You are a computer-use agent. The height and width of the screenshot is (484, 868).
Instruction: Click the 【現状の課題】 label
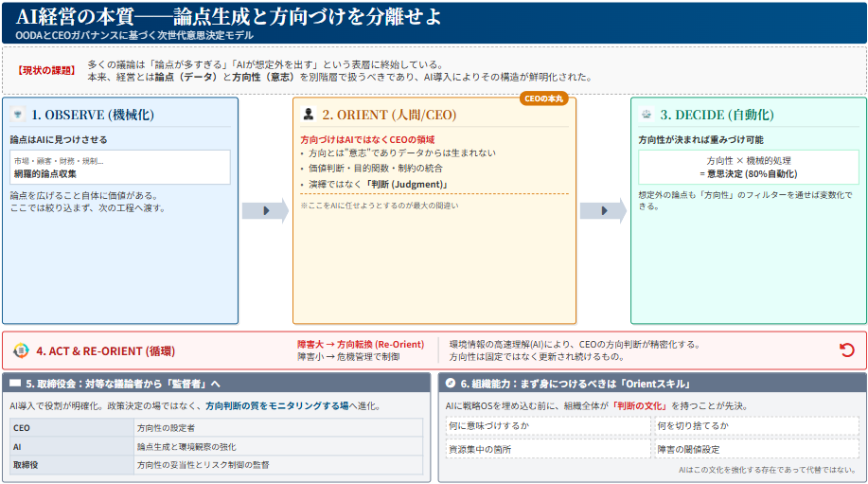tap(47, 70)
